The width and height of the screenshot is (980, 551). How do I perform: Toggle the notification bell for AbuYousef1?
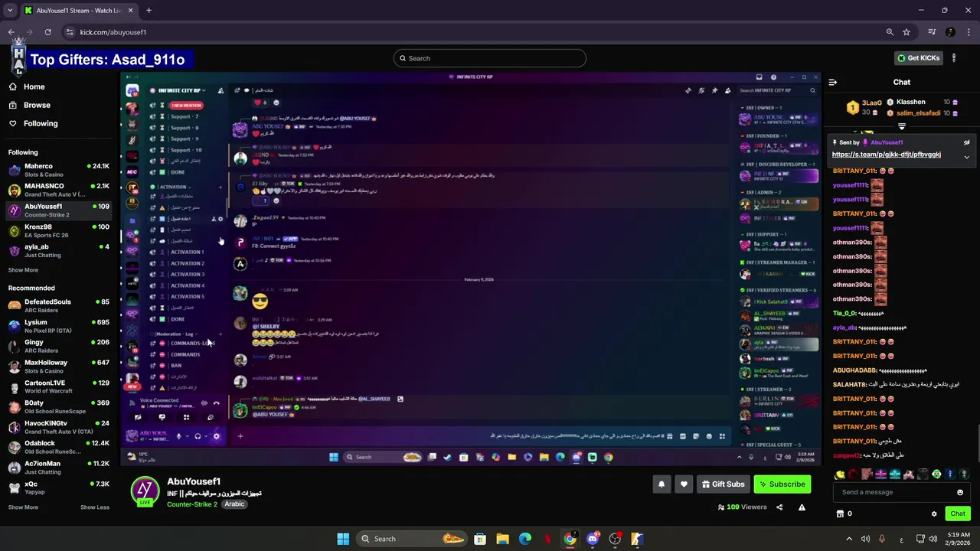[x=661, y=484]
